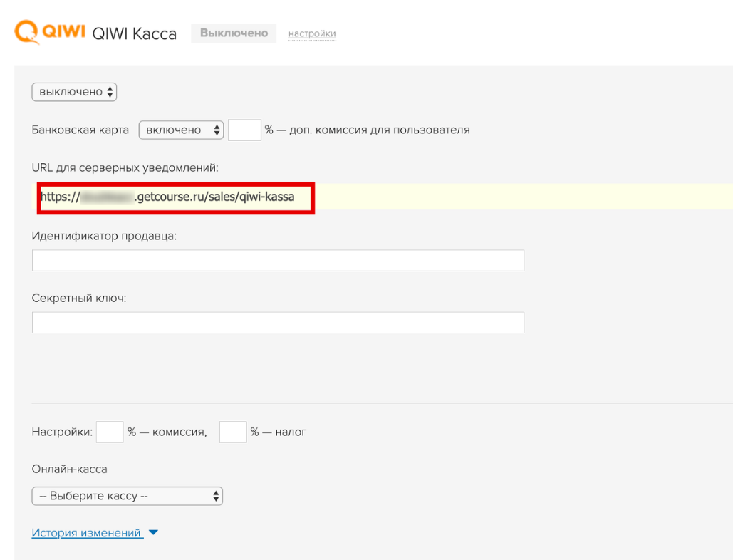Click the QIWI logo icon
The width and height of the screenshot is (733, 560).
50,32
